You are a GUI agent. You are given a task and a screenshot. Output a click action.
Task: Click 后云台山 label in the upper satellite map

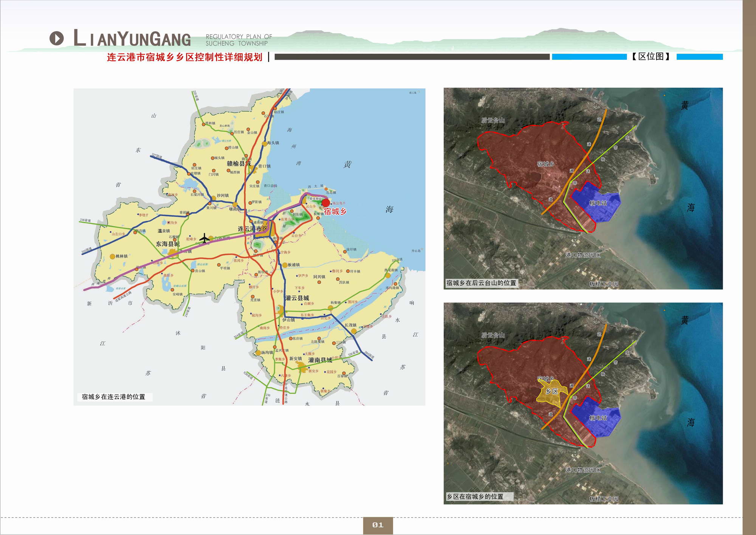(493, 120)
